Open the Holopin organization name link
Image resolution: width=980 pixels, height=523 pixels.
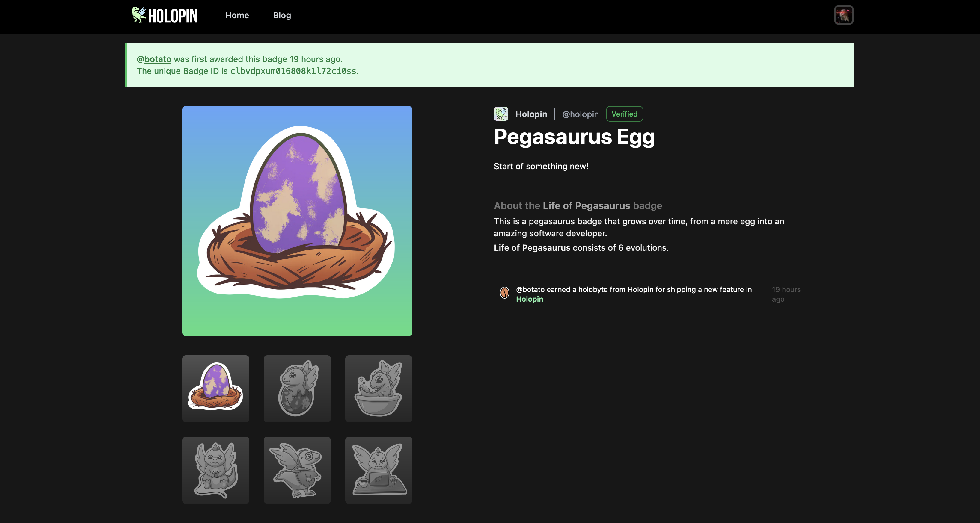(x=531, y=114)
